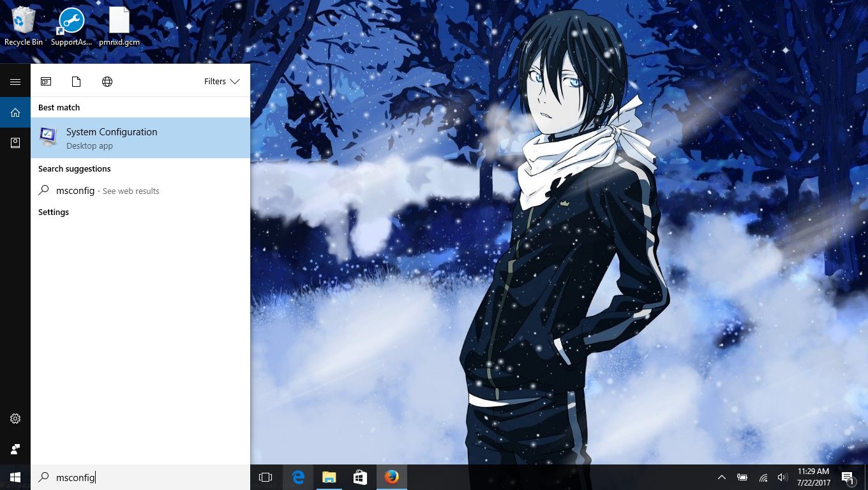Filter search results by Apps

(46, 82)
